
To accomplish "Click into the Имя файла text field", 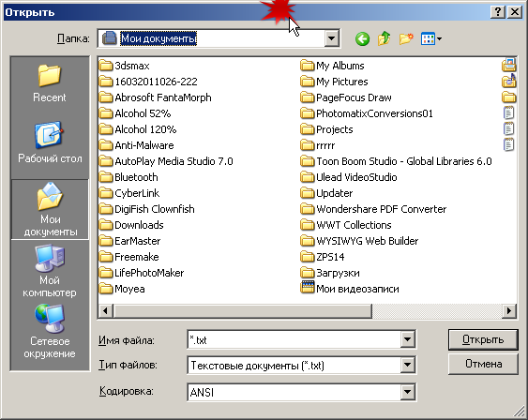I will (294, 340).
